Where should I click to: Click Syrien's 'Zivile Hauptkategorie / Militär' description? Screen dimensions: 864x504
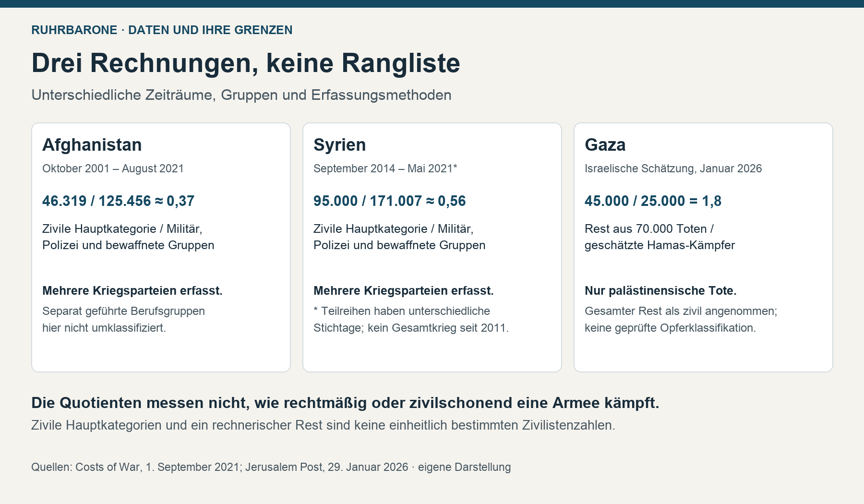pos(399,237)
